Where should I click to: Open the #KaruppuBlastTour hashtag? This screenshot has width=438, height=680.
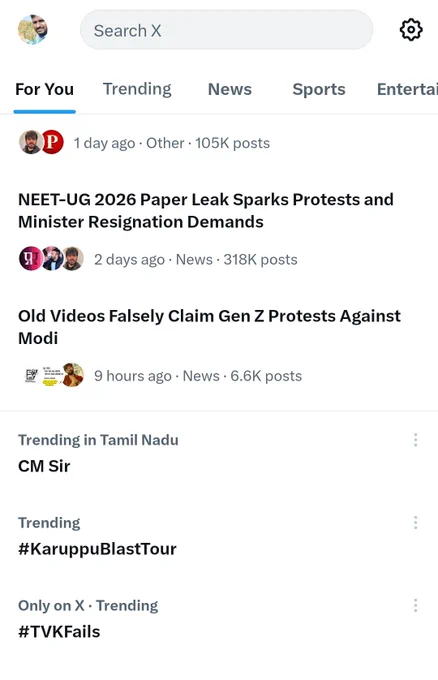[x=97, y=549]
